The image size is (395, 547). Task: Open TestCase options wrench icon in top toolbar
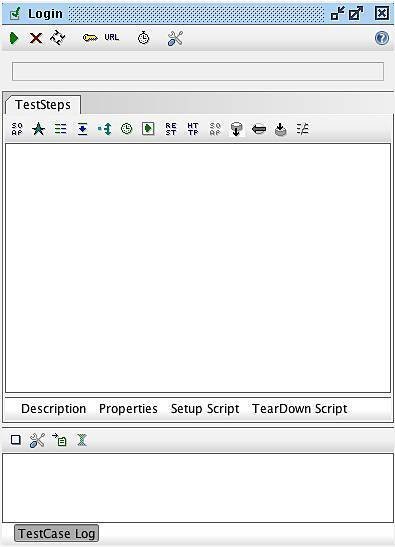tap(175, 38)
